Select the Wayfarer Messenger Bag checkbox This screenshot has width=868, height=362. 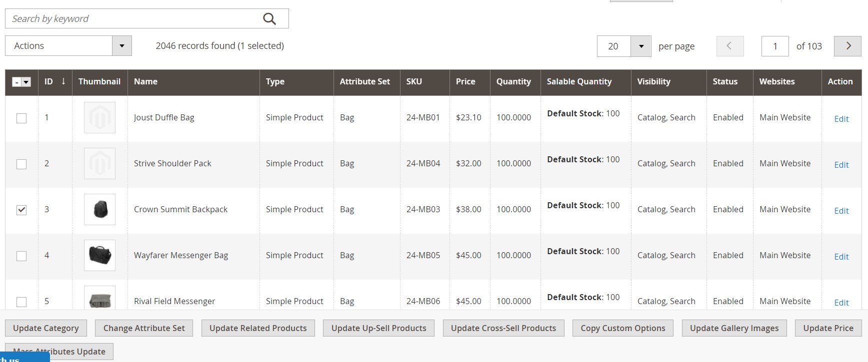pyautogui.click(x=21, y=256)
